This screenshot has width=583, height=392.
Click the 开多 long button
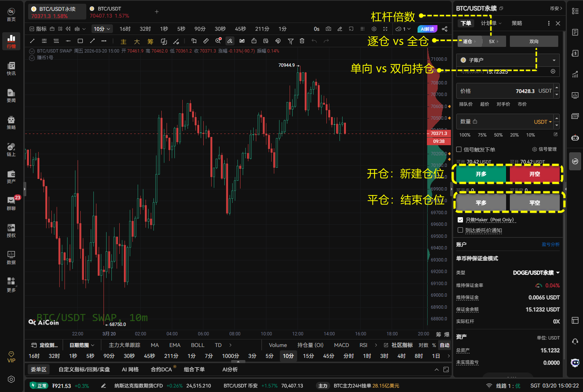[481, 174]
